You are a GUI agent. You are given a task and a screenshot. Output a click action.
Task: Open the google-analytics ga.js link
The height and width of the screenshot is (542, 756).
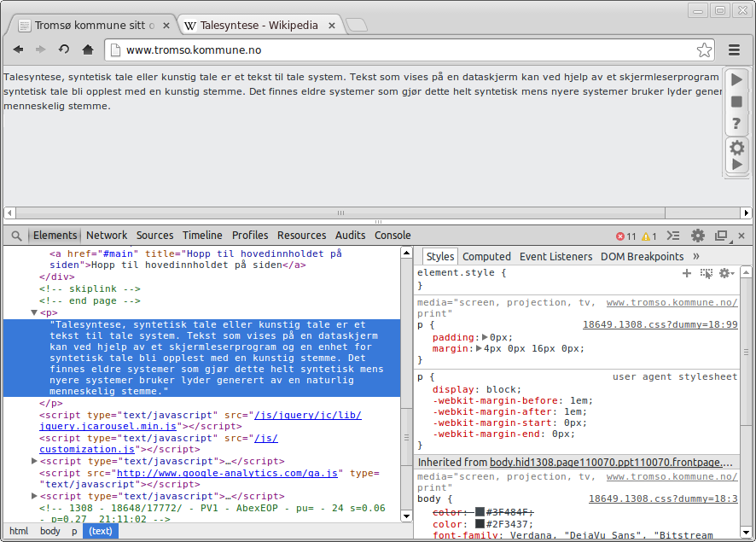coord(228,472)
